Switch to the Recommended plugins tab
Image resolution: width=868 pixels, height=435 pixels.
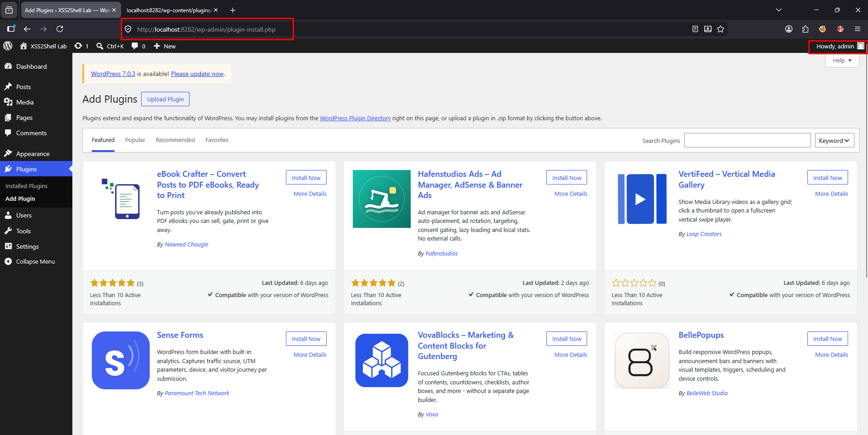click(x=175, y=140)
